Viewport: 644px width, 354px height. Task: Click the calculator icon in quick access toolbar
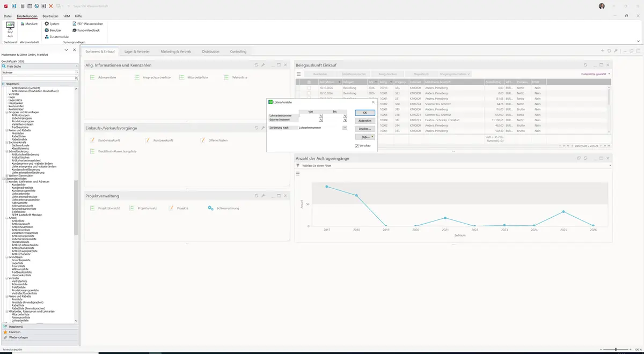pos(22,6)
